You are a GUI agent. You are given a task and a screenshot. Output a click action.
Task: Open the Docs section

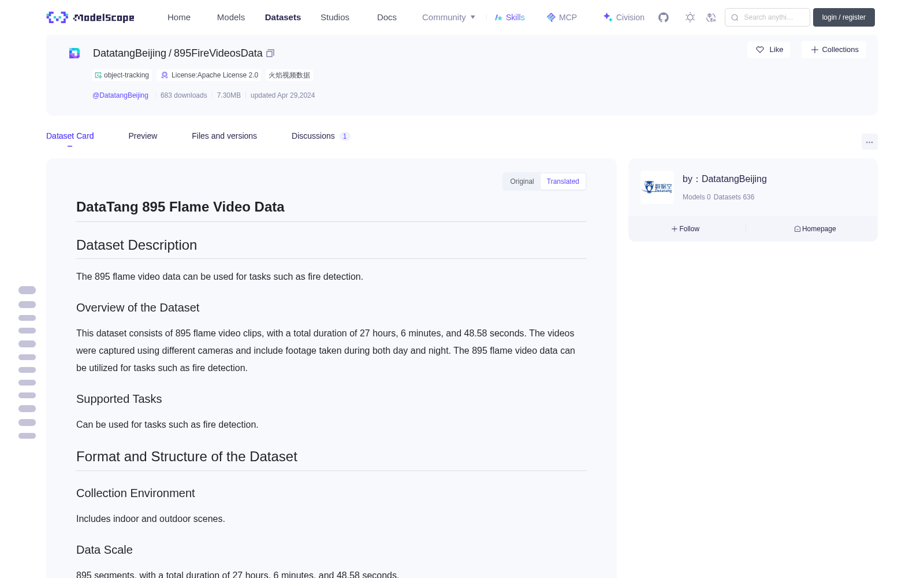click(x=387, y=17)
